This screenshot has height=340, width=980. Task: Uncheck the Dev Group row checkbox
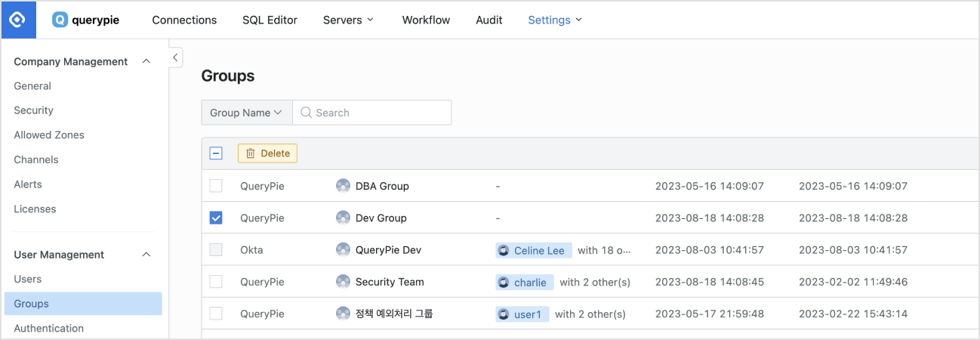pos(216,218)
